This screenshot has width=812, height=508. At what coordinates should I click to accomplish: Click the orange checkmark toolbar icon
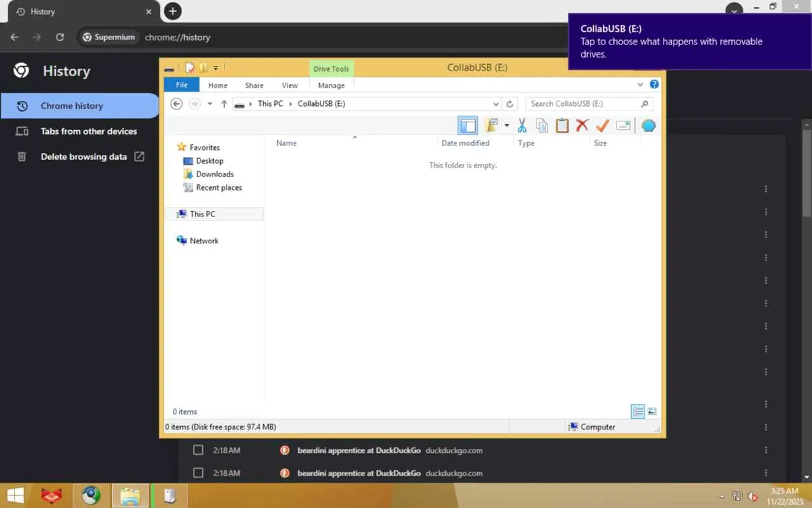pyautogui.click(x=603, y=126)
